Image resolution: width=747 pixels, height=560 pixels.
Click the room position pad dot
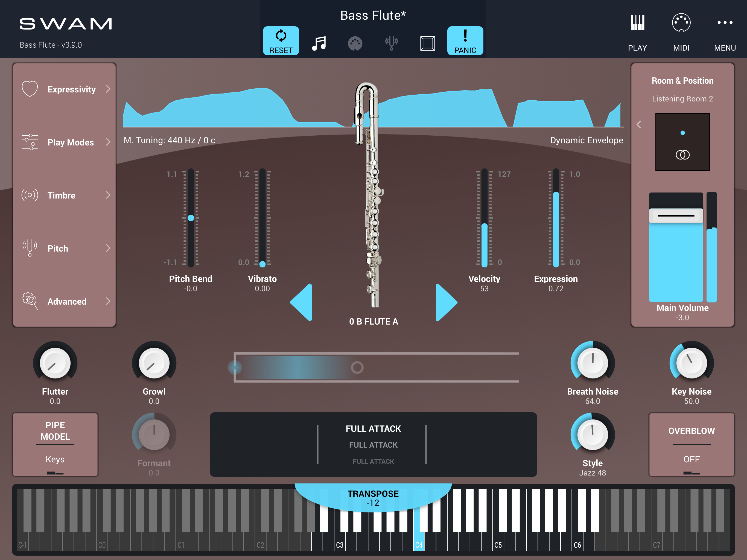pos(682,133)
